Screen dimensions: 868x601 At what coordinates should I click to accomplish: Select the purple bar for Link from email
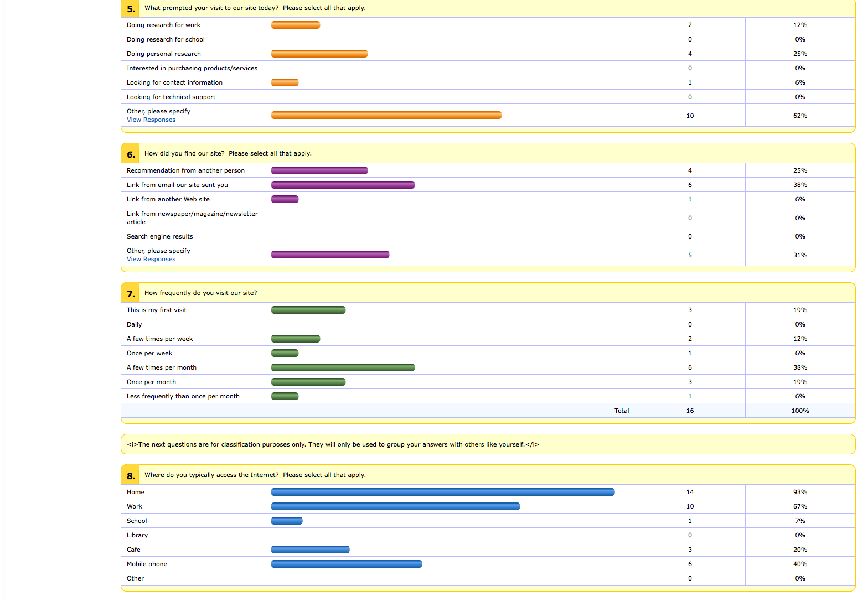[343, 185]
